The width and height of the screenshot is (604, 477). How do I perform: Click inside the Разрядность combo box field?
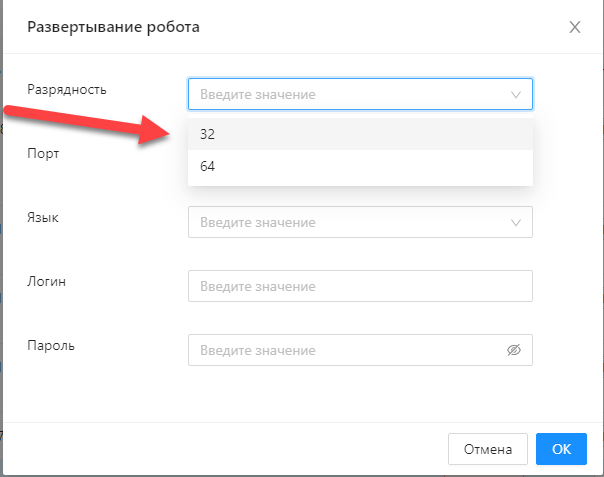point(360,94)
